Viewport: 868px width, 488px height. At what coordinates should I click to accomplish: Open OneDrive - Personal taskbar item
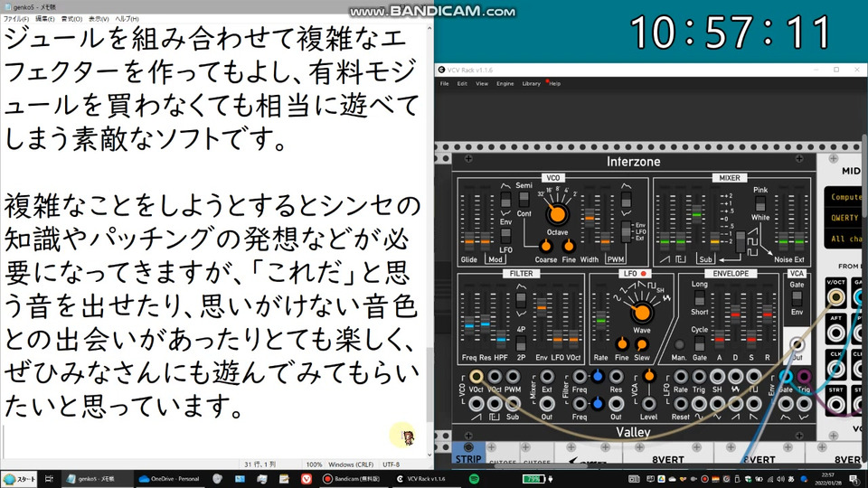pyautogui.click(x=169, y=479)
